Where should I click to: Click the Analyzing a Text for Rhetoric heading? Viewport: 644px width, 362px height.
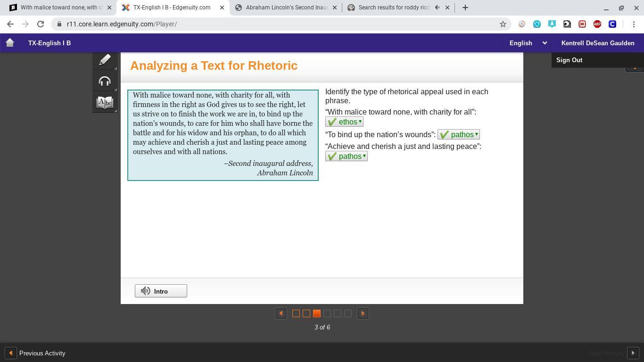click(214, 66)
